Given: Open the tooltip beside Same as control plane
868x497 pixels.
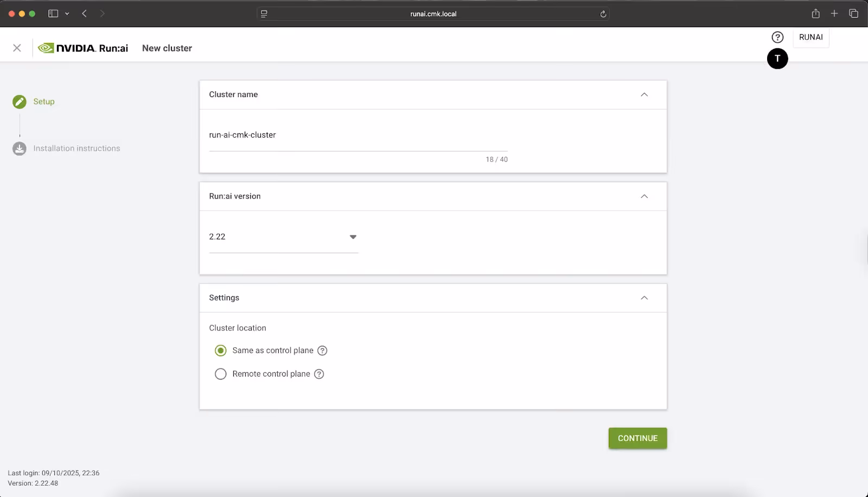Looking at the screenshot, I should pos(323,351).
